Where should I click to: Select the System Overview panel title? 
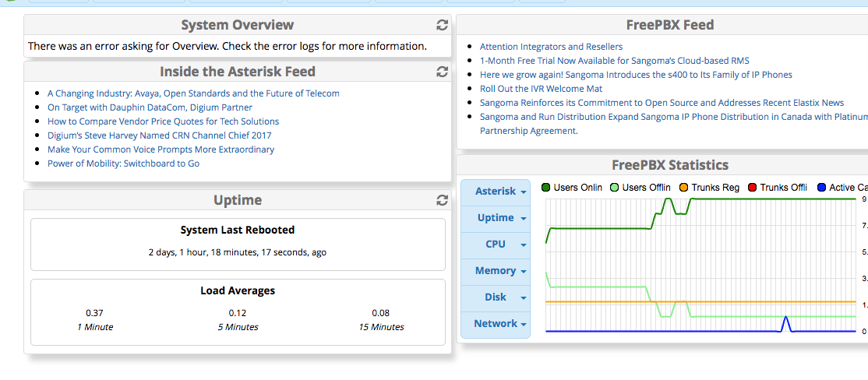238,25
